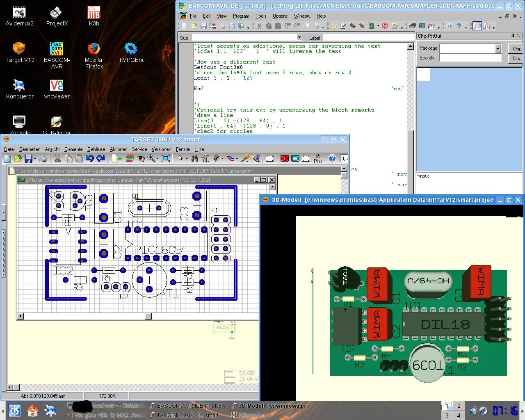Click the zoom-to-fit icon in TARGET 3001
Screen dimensions: 525x420
[x=166, y=158]
